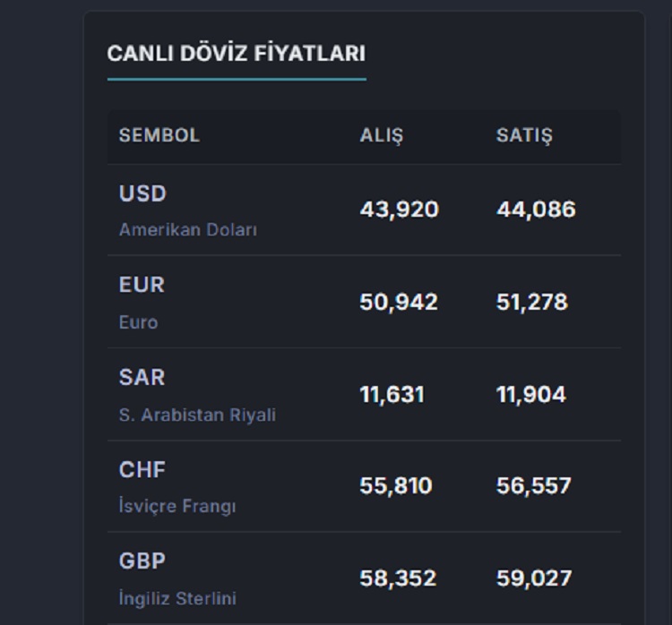Open the USD currency symbol

[x=142, y=193]
